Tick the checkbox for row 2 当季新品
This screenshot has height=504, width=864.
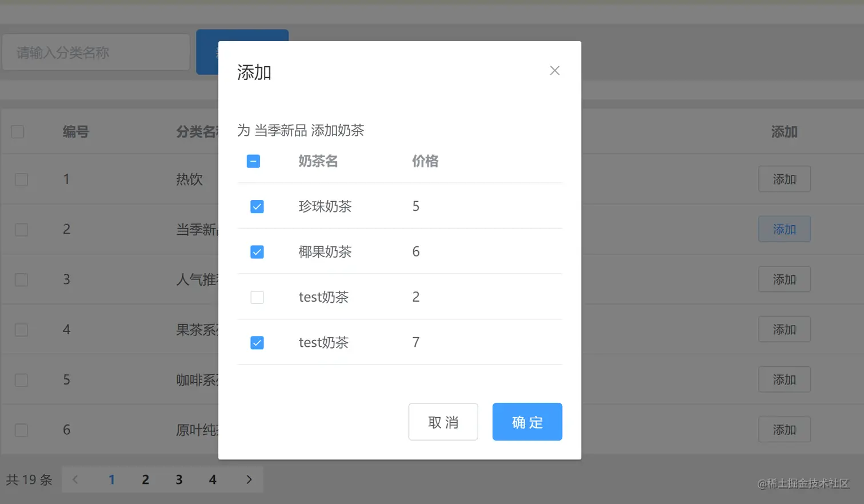(21, 230)
